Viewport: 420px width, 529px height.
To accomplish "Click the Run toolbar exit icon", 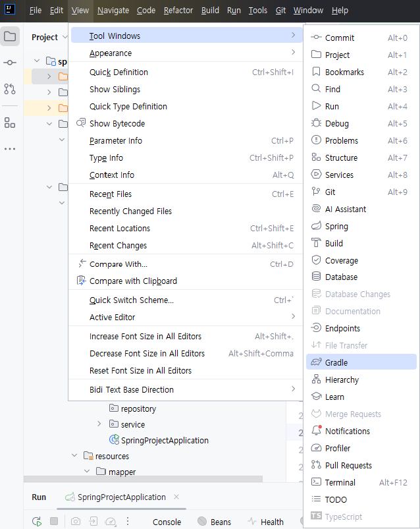I will [93, 522].
